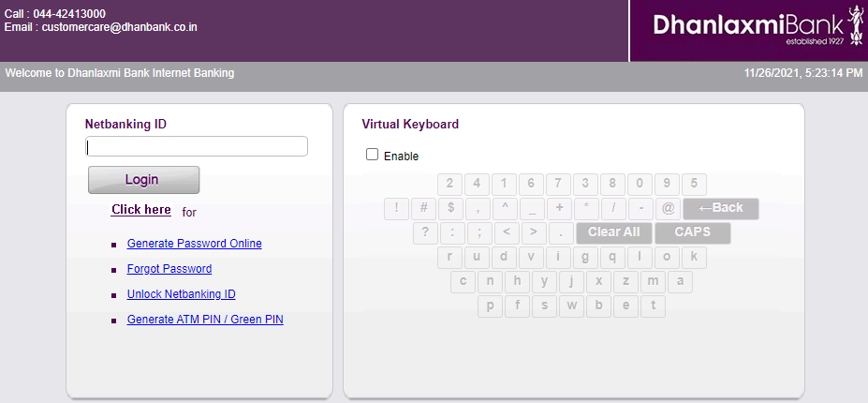Tap the digit 3 virtual key

tap(585, 185)
